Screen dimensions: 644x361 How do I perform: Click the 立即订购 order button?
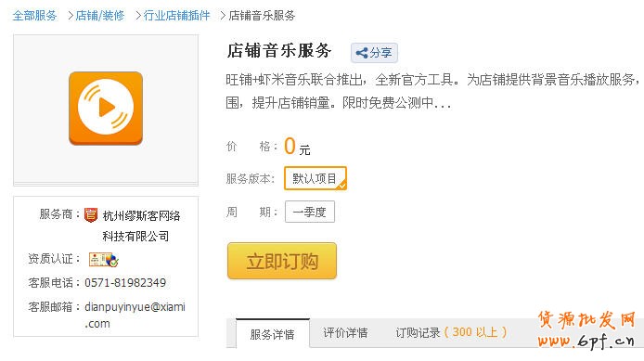tap(282, 261)
